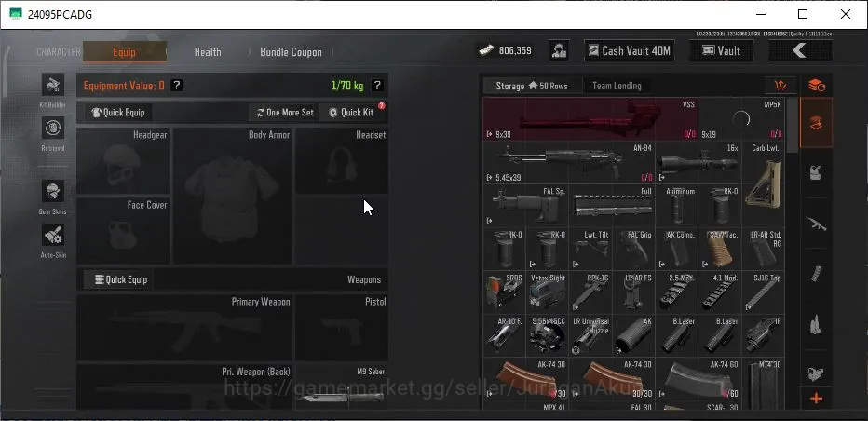Select the VSS rifle in storage
868x421 pixels.
tap(590, 119)
